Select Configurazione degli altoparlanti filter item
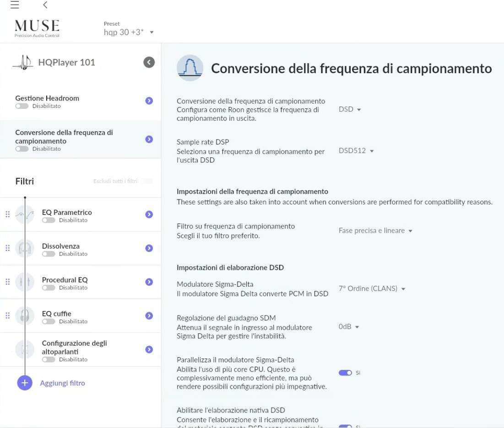Screen dimensions: 504x428 74,348
